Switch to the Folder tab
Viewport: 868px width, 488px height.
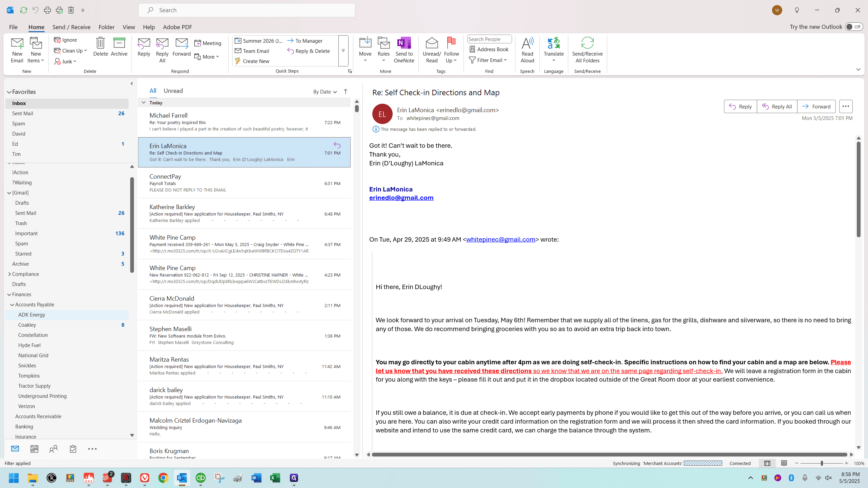tap(106, 27)
